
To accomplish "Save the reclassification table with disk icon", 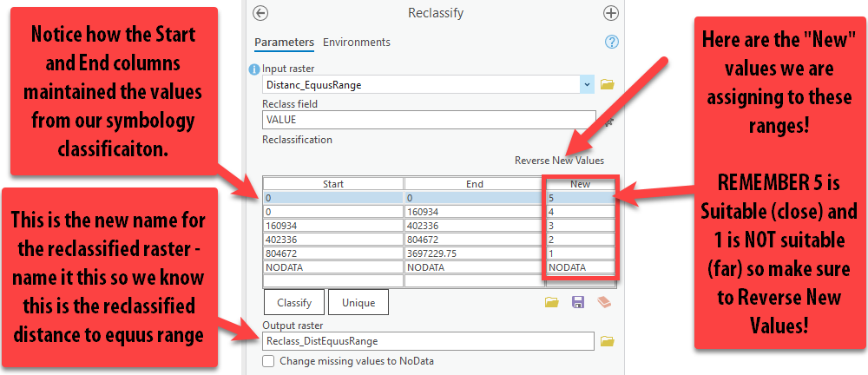I will click(x=577, y=302).
